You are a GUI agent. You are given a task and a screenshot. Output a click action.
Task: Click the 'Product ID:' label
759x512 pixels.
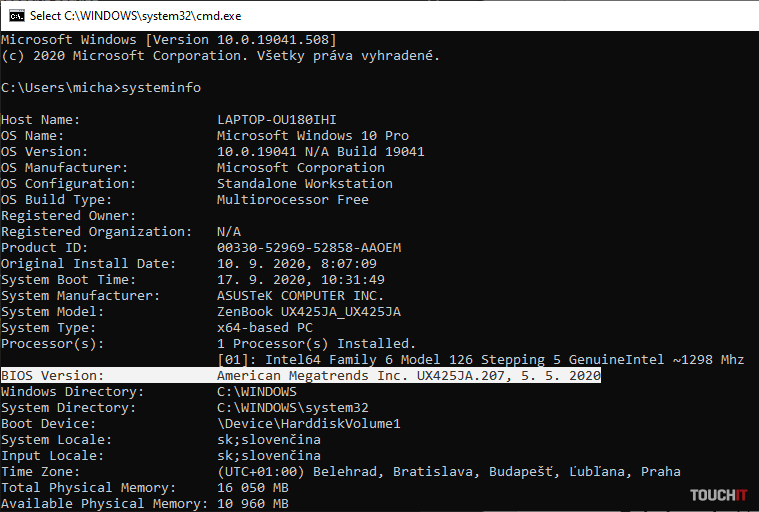pyautogui.click(x=45, y=247)
